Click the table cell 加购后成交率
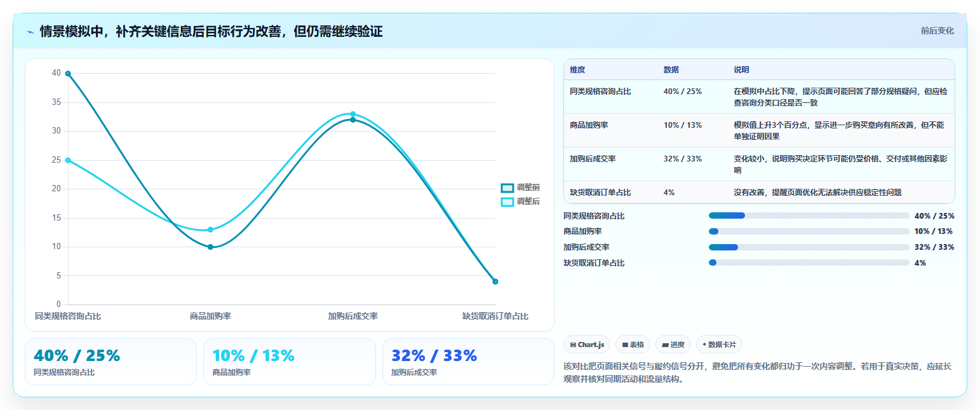Screen dimensions: 980x410 (593, 159)
